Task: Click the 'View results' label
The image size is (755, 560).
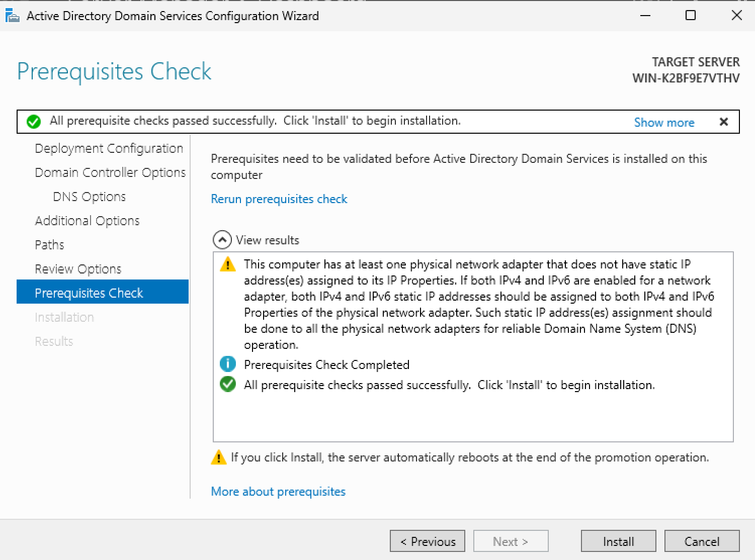Action: (268, 240)
